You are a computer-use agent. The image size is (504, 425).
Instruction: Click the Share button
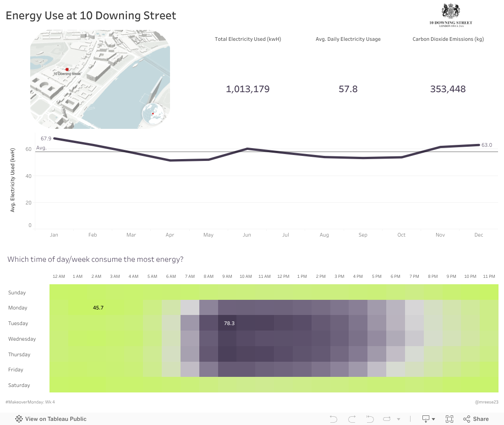point(476,419)
